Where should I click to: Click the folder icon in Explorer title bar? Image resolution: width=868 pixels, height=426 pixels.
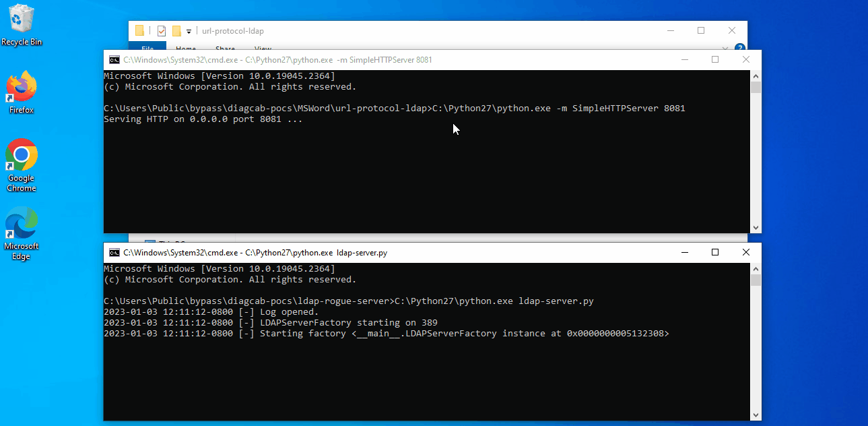140,30
